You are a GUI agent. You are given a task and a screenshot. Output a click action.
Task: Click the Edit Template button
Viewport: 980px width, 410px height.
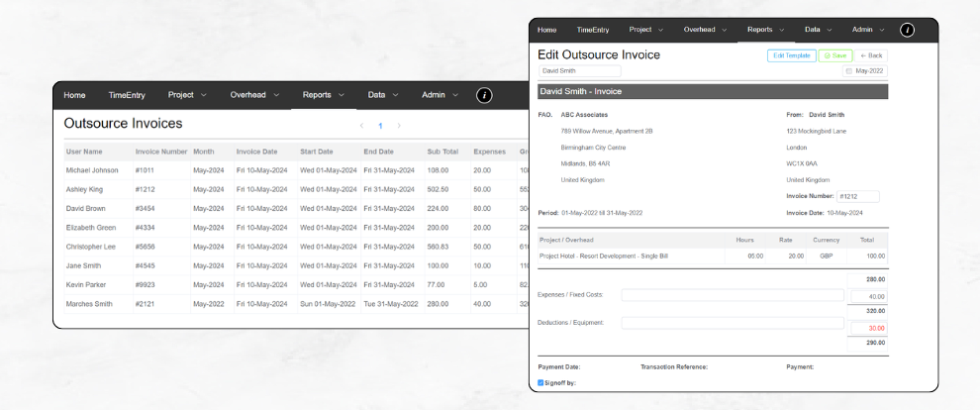pos(791,55)
